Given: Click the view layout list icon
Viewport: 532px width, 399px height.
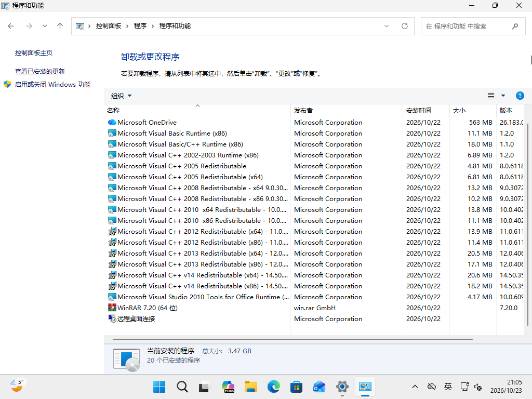Looking at the screenshot, I should coord(491,96).
